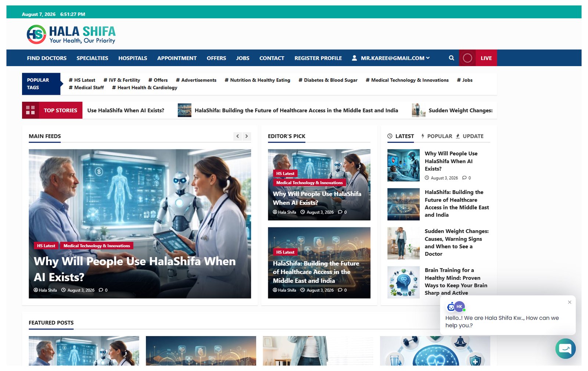Open Editor's Pick article on AI
588x371 pixels.
point(317,198)
